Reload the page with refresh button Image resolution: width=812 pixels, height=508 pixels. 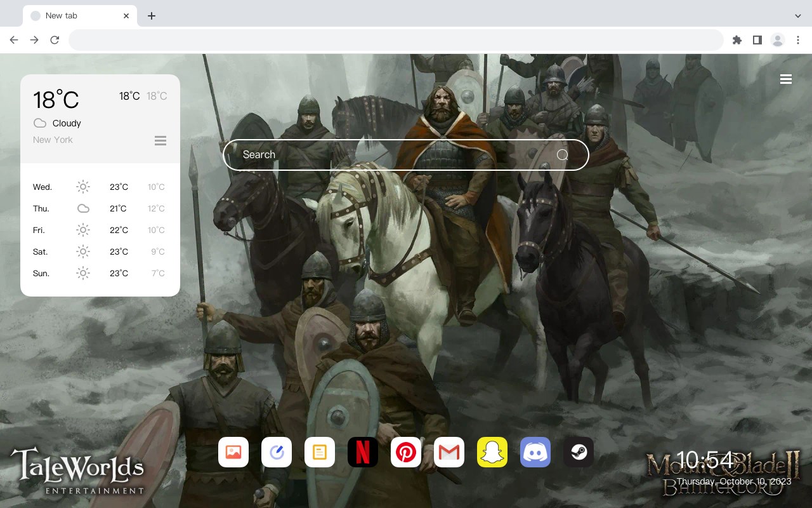tap(55, 40)
